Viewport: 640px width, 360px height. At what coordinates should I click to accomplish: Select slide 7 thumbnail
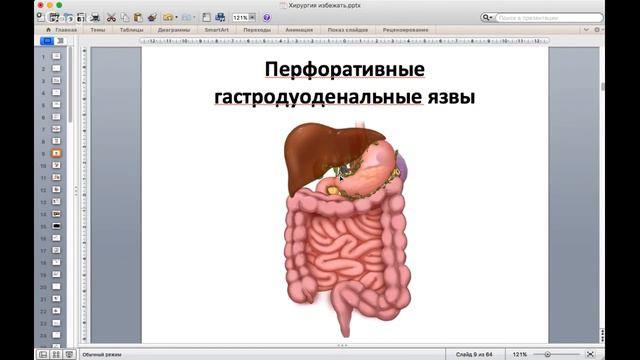[56, 129]
